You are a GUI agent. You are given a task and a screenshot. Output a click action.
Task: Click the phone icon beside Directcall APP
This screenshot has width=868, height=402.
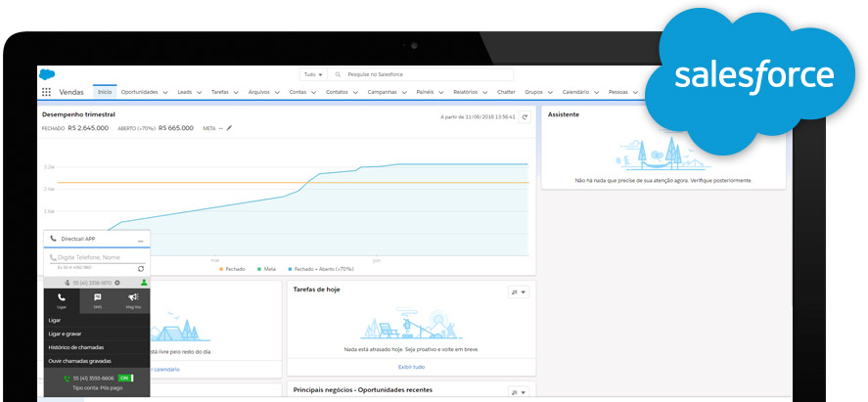click(x=53, y=239)
